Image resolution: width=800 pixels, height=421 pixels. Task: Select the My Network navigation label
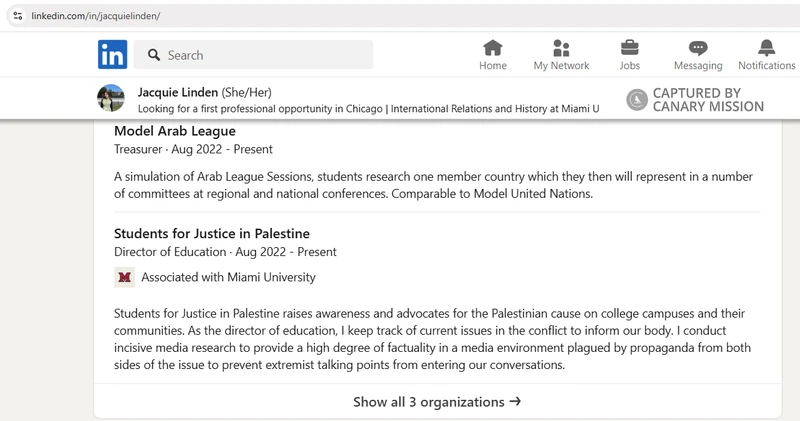coord(561,65)
